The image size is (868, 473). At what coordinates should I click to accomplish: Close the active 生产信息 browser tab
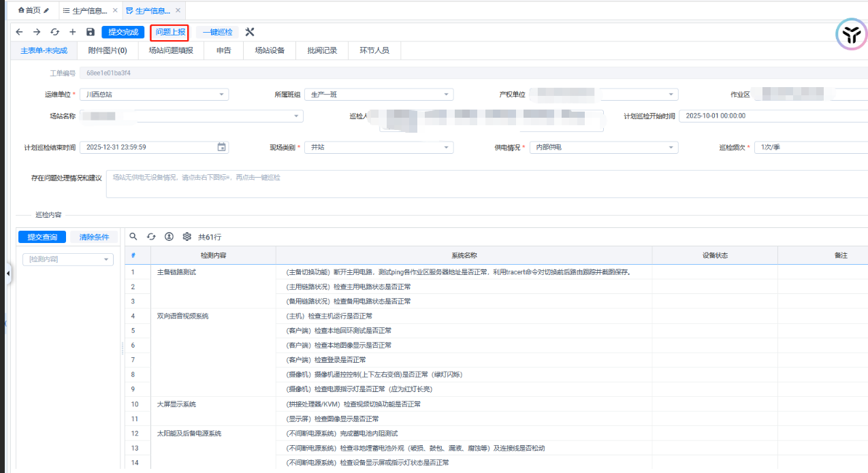click(178, 11)
